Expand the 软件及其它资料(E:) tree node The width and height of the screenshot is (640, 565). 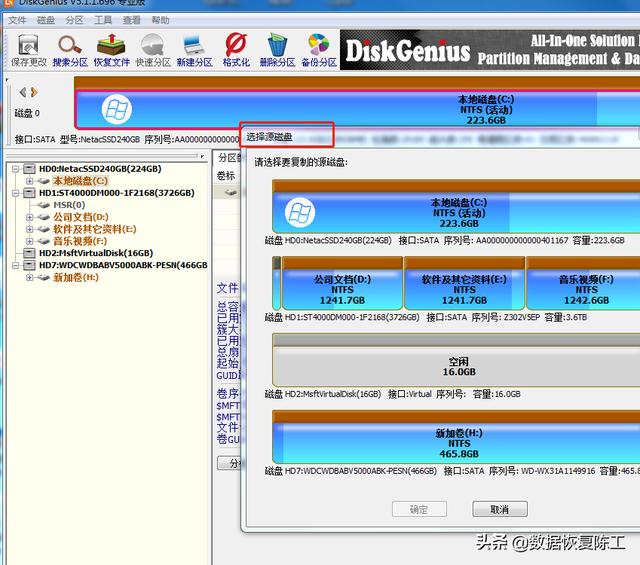coord(29,229)
